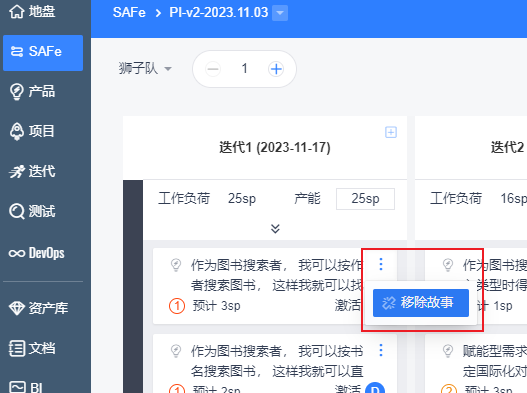Click the stepper value 1
Screen dimensions: 527x393
(244, 69)
